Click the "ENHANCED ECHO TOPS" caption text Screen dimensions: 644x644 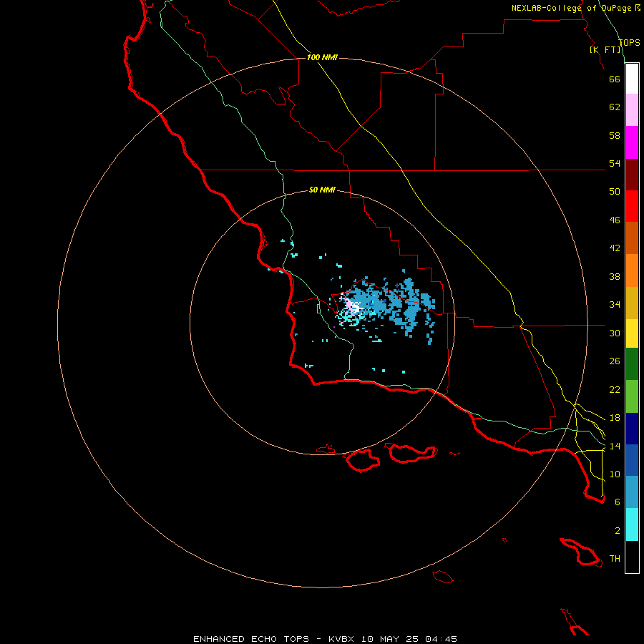(251, 639)
